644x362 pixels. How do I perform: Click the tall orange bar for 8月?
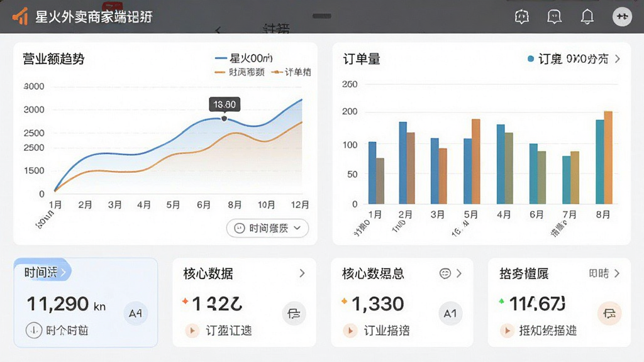(x=608, y=158)
